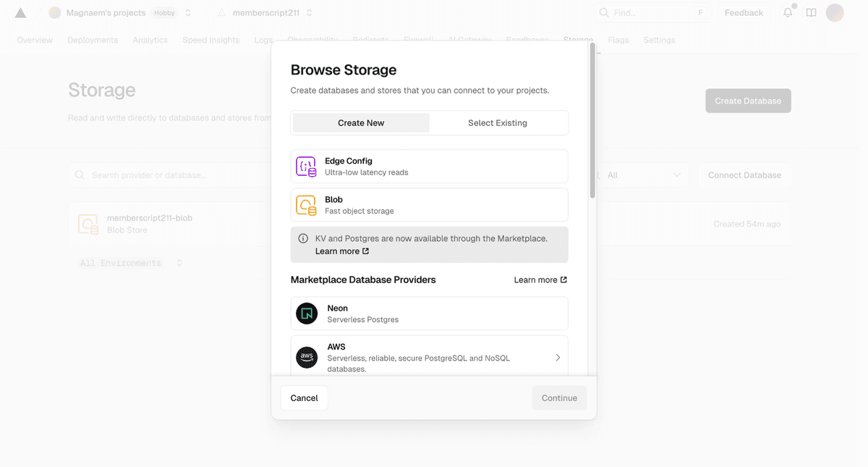Select the Edge Config storage option

click(x=429, y=166)
